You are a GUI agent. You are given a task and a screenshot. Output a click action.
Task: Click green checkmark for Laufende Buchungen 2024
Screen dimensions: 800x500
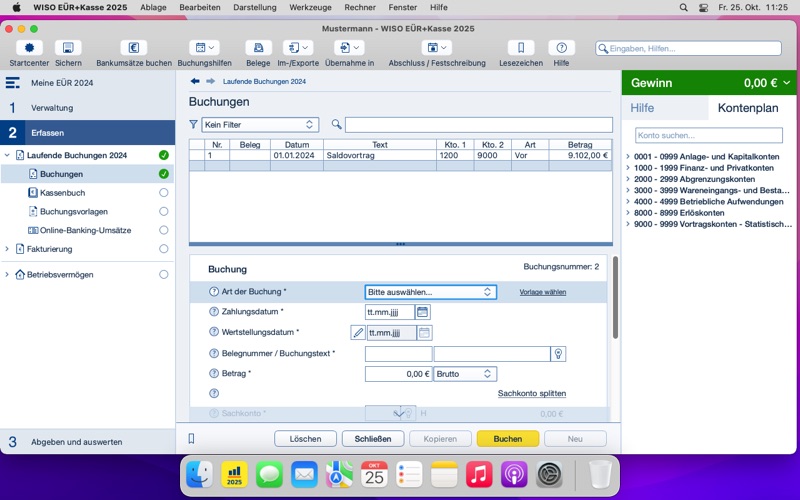click(163, 155)
